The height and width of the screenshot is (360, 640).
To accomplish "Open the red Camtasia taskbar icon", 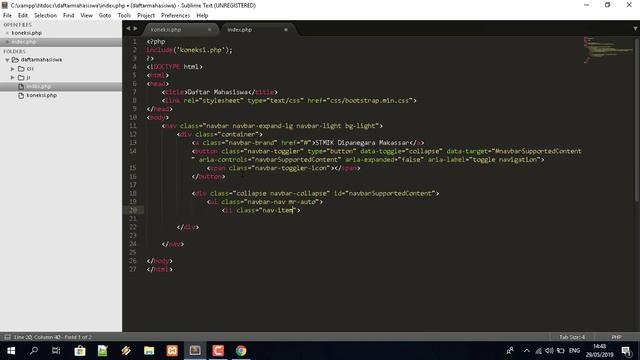I will 218,351.
